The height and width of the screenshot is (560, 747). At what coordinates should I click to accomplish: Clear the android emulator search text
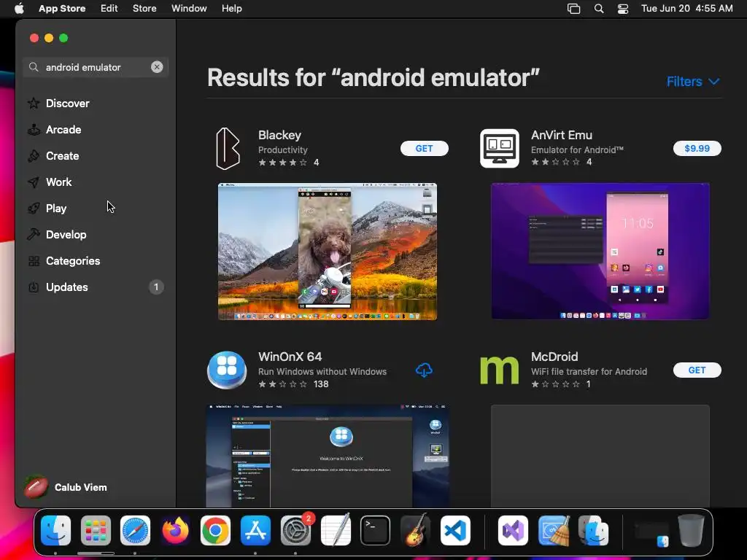(157, 67)
